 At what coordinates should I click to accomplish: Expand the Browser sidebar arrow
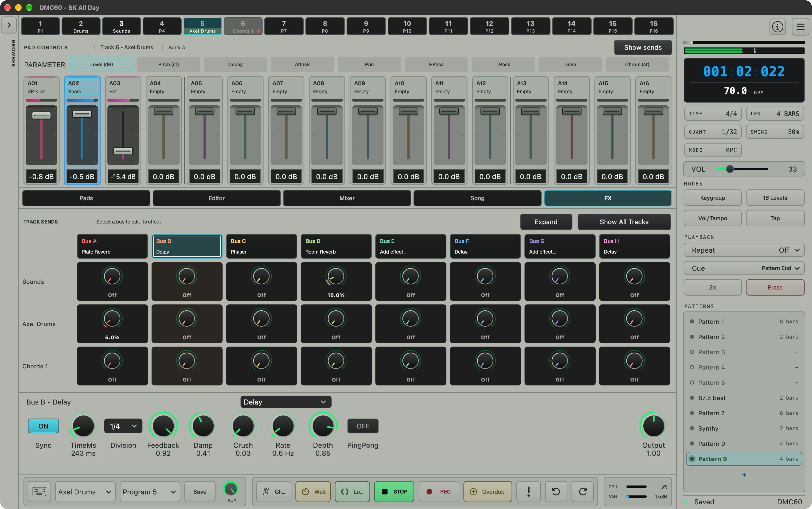(9, 25)
